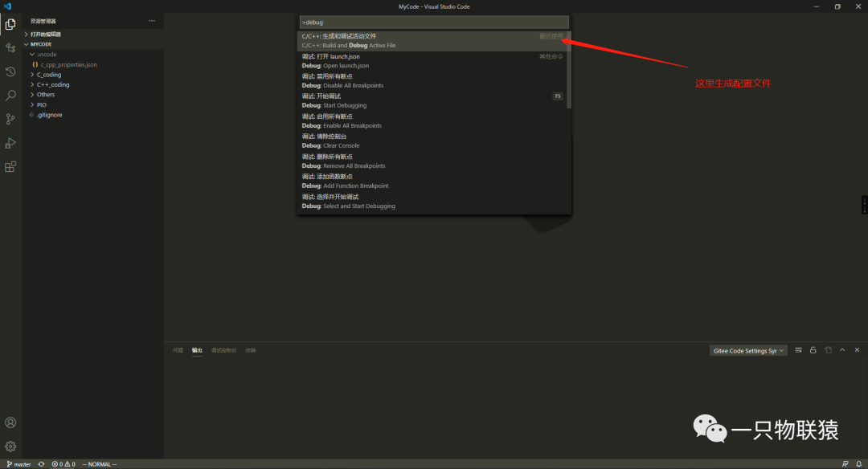Screen dimensions: 868x469
Task: Expand the PIO folder
Action: pos(42,104)
